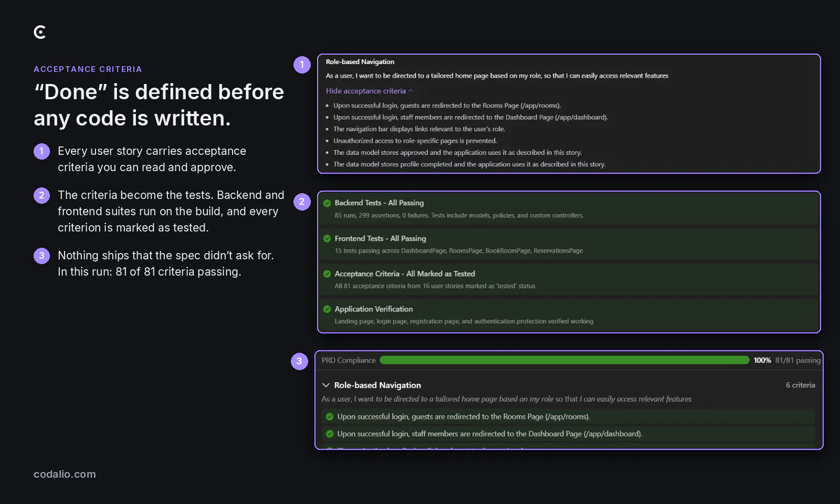Collapse the Role-based Navigation chevron in compliance panel
Image resolution: width=840 pixels, height=504 pixels.
(x=326, y=385)
